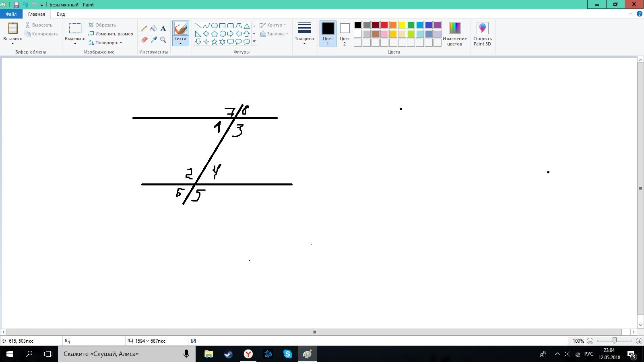The height and width of the screenshot is (362, 644).
Task: Open the Выделить selection dropdown arrow
Action: [x=75, y=43]
